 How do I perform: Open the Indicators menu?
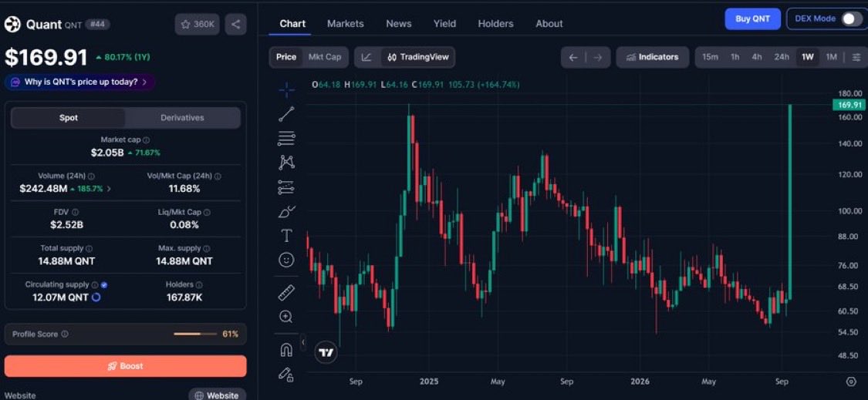click(x=652, y=57)
